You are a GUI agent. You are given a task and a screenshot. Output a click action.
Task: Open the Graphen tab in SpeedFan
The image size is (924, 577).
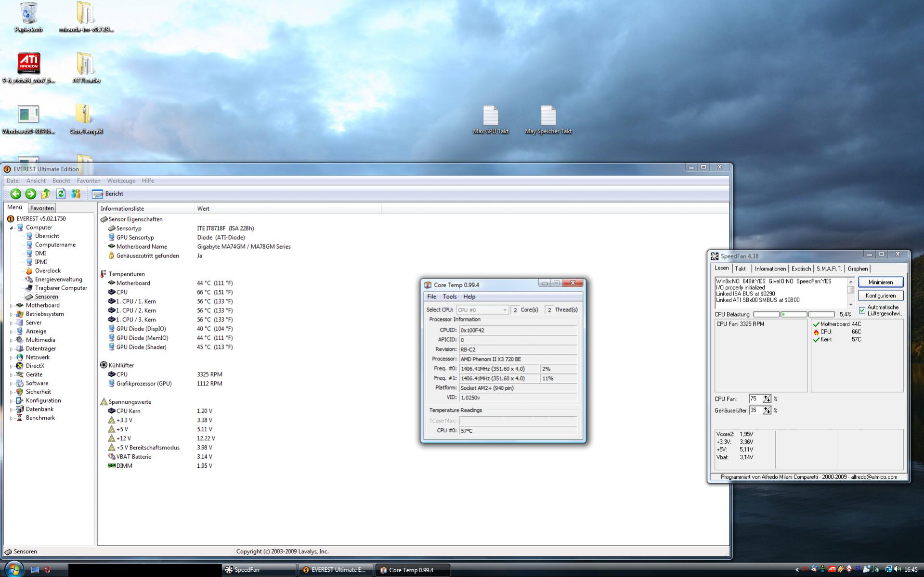point(858,269)
